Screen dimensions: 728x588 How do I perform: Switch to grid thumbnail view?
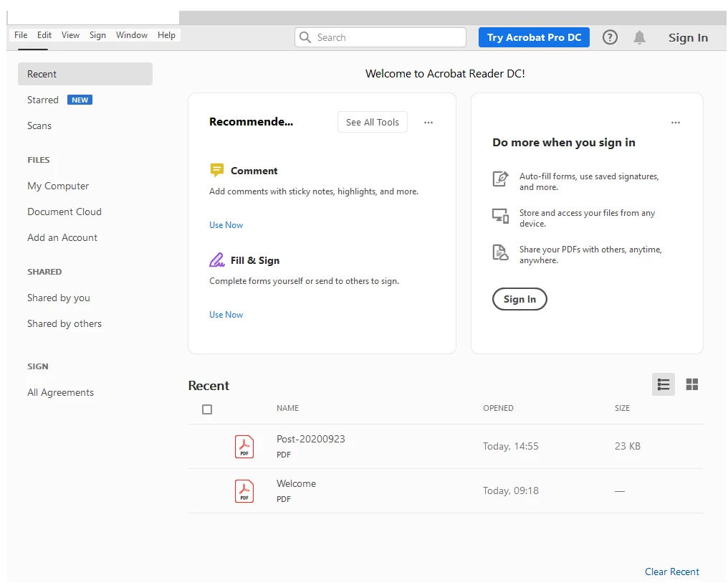coord(691,384)
